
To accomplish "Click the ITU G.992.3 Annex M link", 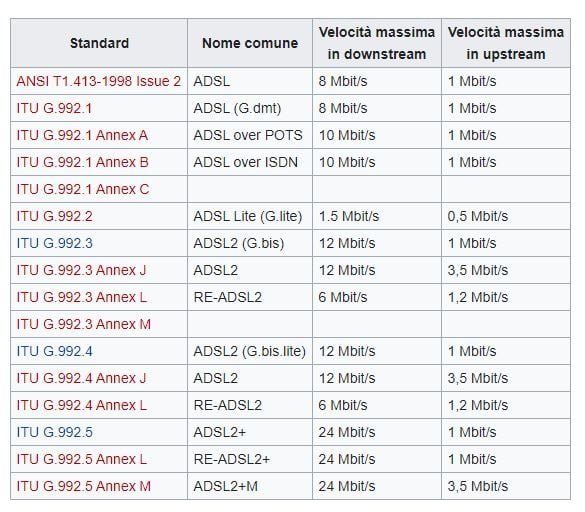I will (x=84, y=324).
